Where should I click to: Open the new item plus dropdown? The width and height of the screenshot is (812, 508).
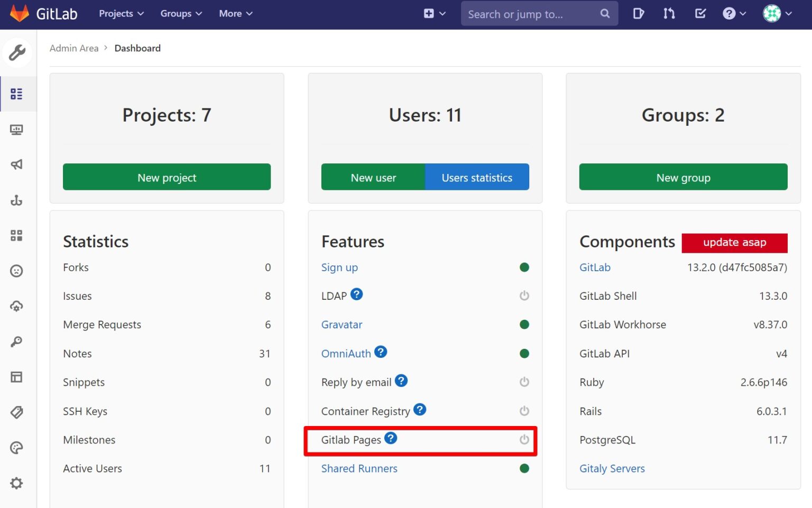tap(433, 14)
